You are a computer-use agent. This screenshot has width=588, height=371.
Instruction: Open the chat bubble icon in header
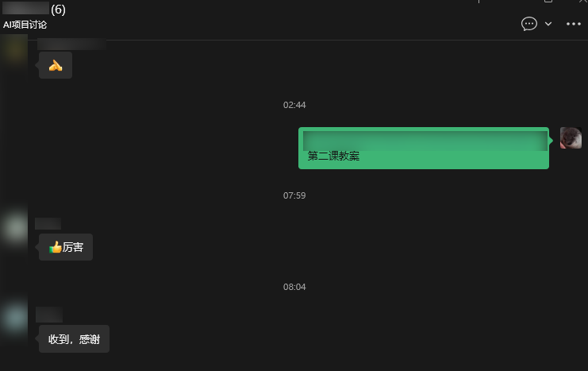point(528,24)
